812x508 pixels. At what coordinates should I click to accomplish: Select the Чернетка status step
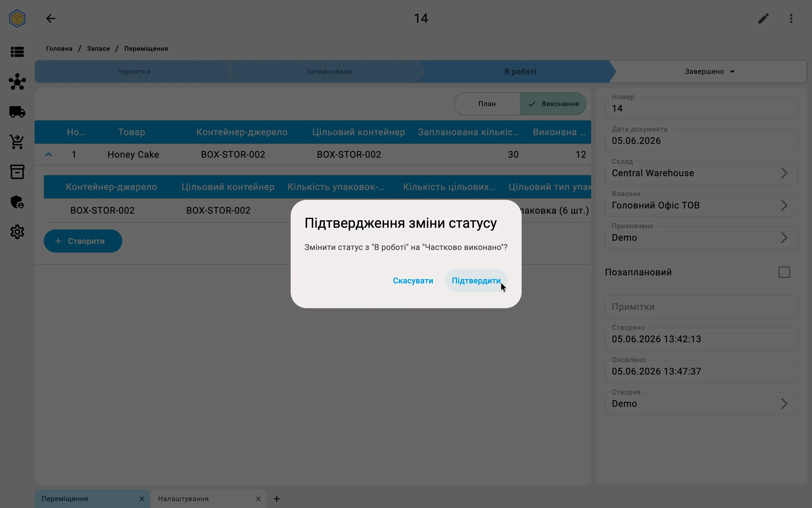point(134,72)
